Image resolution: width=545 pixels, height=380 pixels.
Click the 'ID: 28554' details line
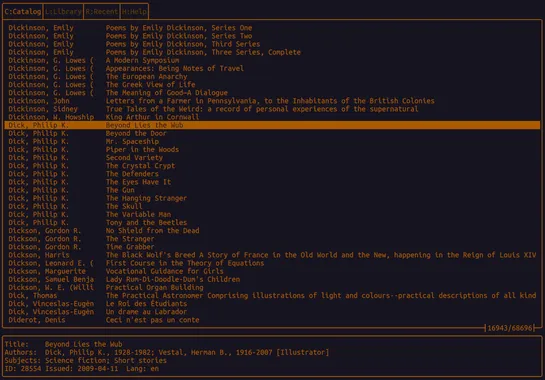[x=82, y=369]
